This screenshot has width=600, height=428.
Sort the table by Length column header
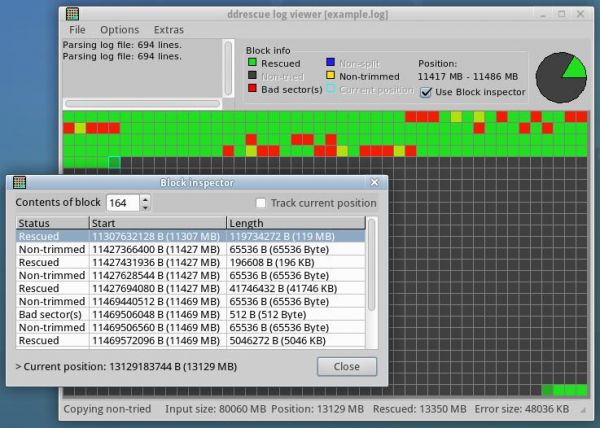(296, 223)
